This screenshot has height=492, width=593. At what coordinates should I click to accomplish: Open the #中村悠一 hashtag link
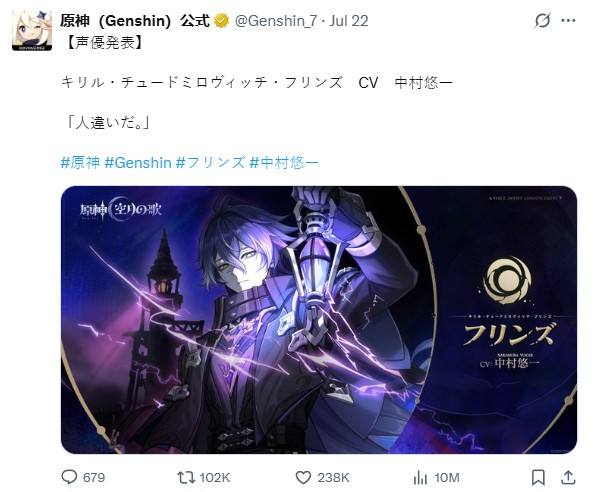pos(284,163)
